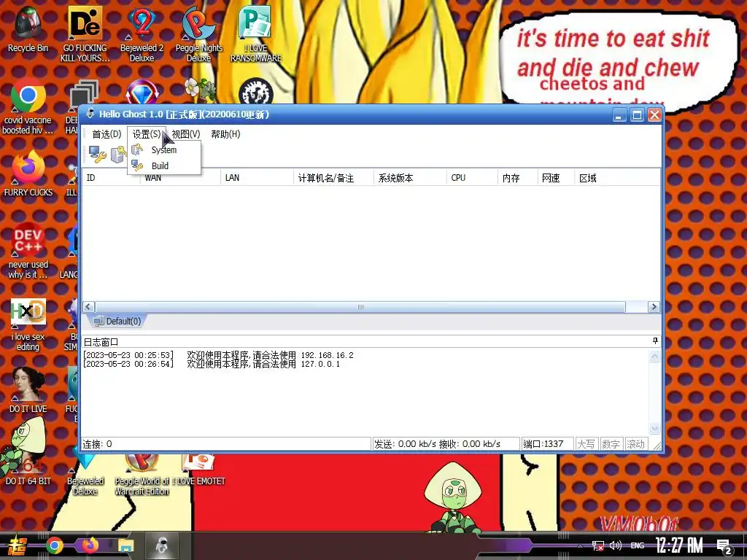Choose System from the settings menu

(164, 150)
